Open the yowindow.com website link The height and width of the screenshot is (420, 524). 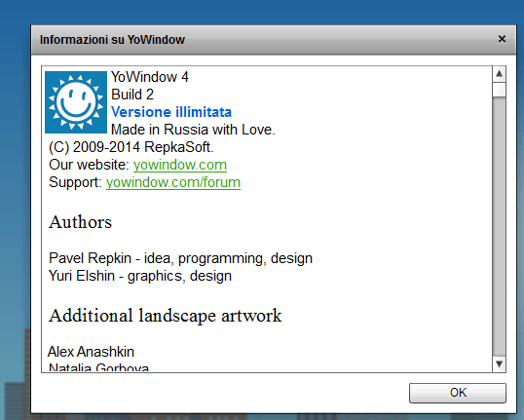[x=180, y=165]
